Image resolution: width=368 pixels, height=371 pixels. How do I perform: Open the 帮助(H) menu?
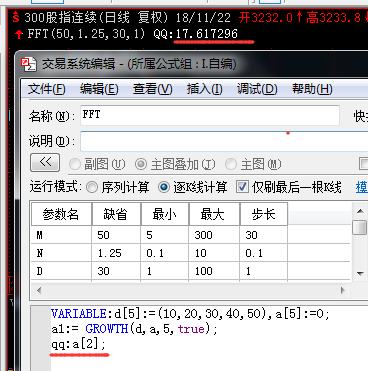tap(312, 89)
